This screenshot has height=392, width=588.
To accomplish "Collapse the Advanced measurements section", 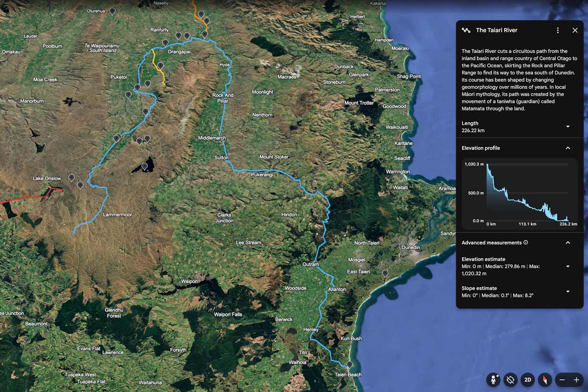I will coord(568,243).
